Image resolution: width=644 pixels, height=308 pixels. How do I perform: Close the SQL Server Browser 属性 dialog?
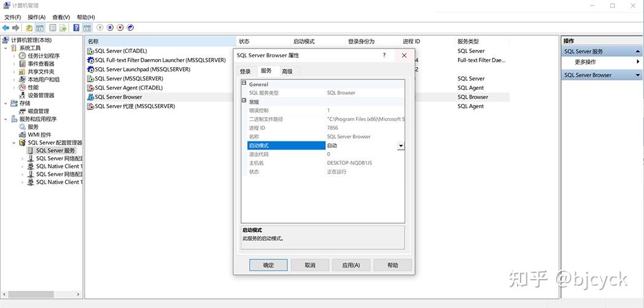pyautogui.click(x=404, y=55)
